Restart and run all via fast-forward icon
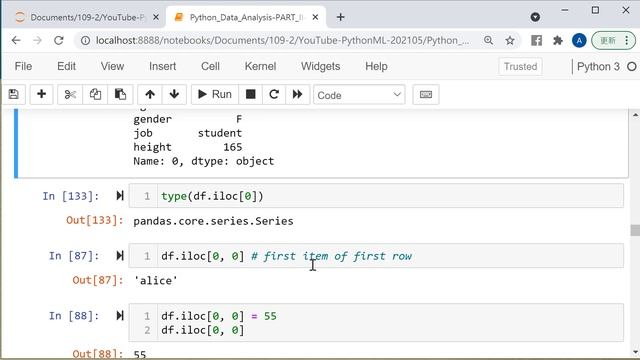Image resolution: width=640 pixels, height=360 pixels. 298,95
